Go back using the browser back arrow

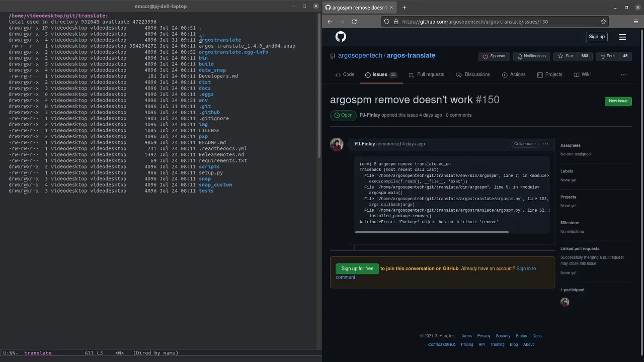click(330, 22)
